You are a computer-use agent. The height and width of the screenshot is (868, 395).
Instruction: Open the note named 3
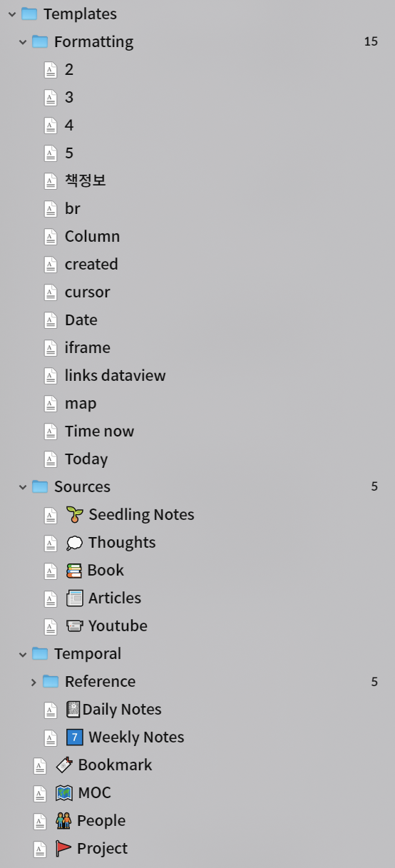point(69,97)
